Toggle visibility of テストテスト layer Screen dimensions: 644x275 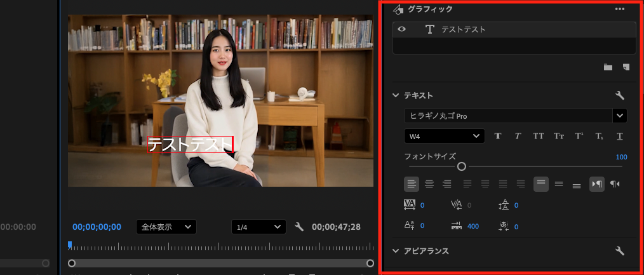pos(401,30)
